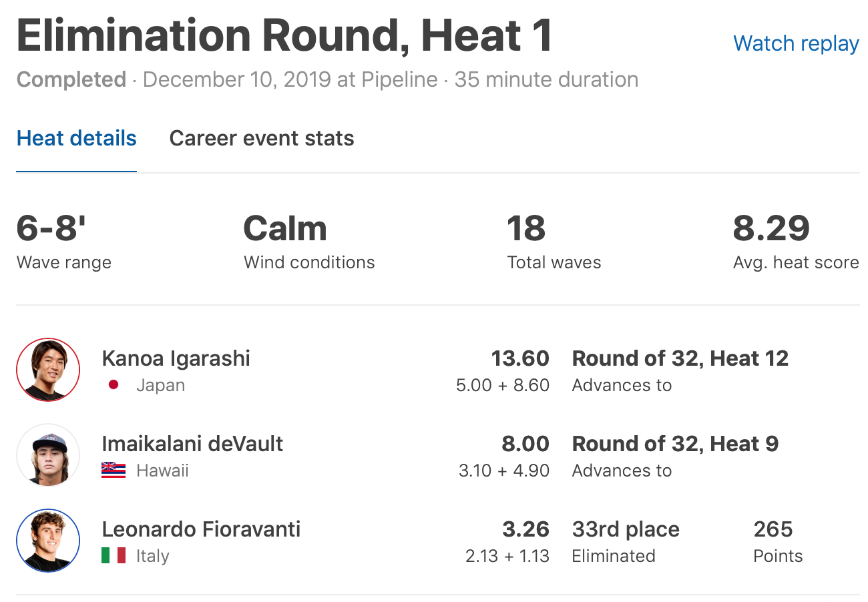Select the Leonardo Fioravanti name link
This screenshot has width=868, height=602.
pyautogui.click(x=201, y=529)
